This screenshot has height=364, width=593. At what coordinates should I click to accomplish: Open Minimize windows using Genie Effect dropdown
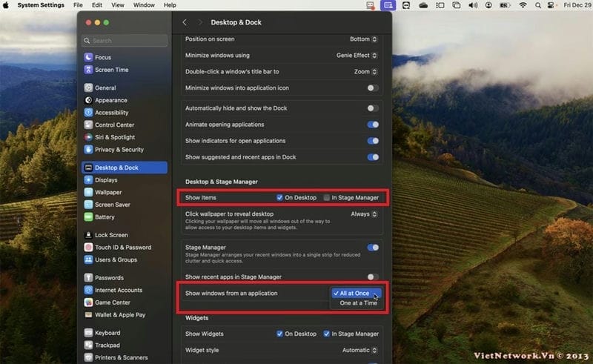tap(357, 55)
